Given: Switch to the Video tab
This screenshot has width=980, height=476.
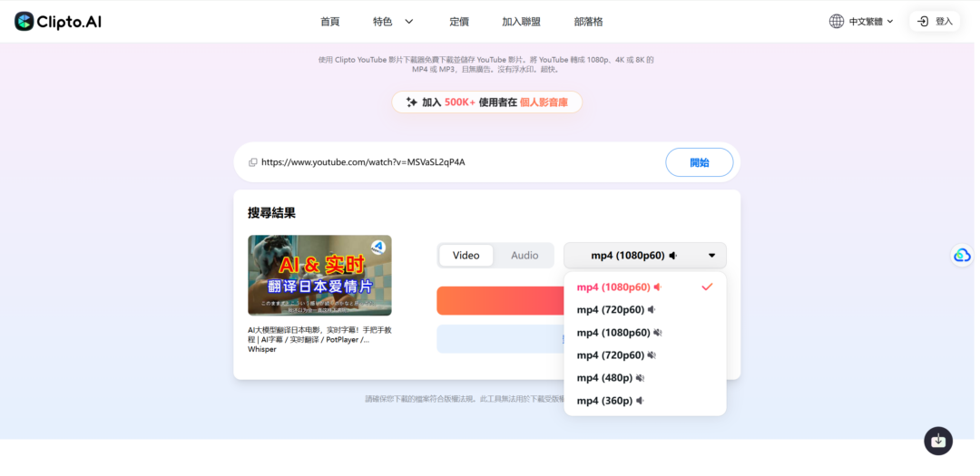Looking at the screenshot, I should point(466,256).
